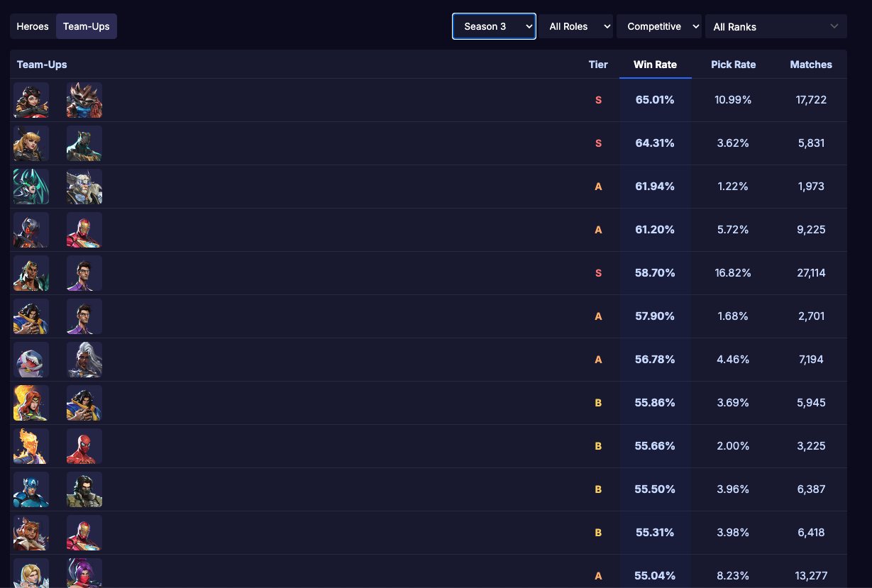This screenshot has width=872, height=588.
Task: Click the 10.99% pick rate cell
Action: click(x=733, y=100)
